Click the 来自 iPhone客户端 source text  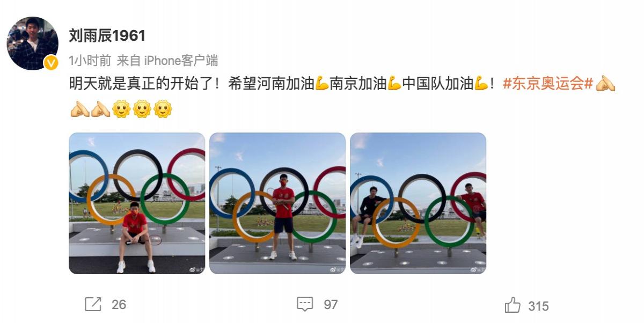point(167,61)
